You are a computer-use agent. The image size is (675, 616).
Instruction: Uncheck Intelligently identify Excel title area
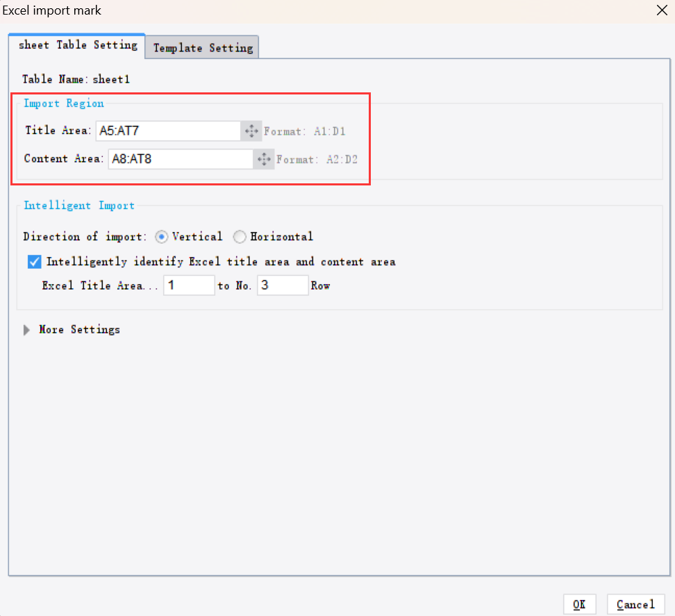(x=34, y=262)
